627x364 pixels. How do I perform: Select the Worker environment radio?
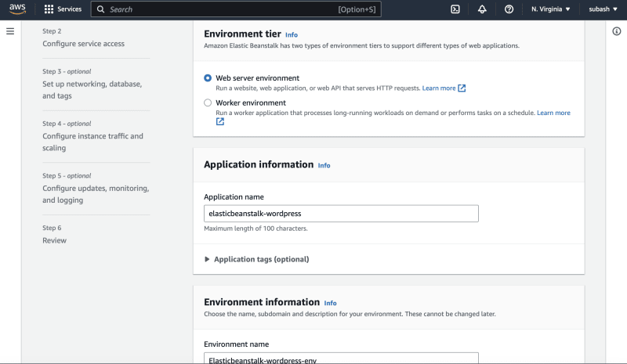point(208,103)
